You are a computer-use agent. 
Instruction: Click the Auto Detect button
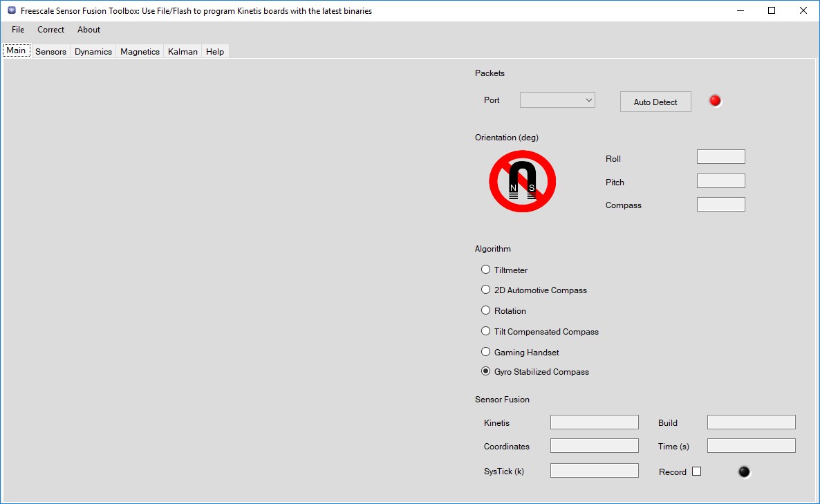click(x=655, y=102)
